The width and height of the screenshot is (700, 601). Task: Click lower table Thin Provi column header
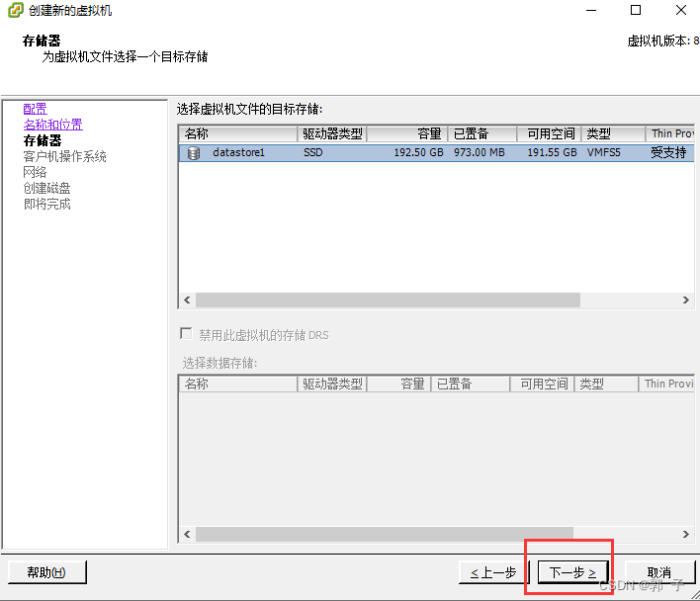[x=666, y=384]
